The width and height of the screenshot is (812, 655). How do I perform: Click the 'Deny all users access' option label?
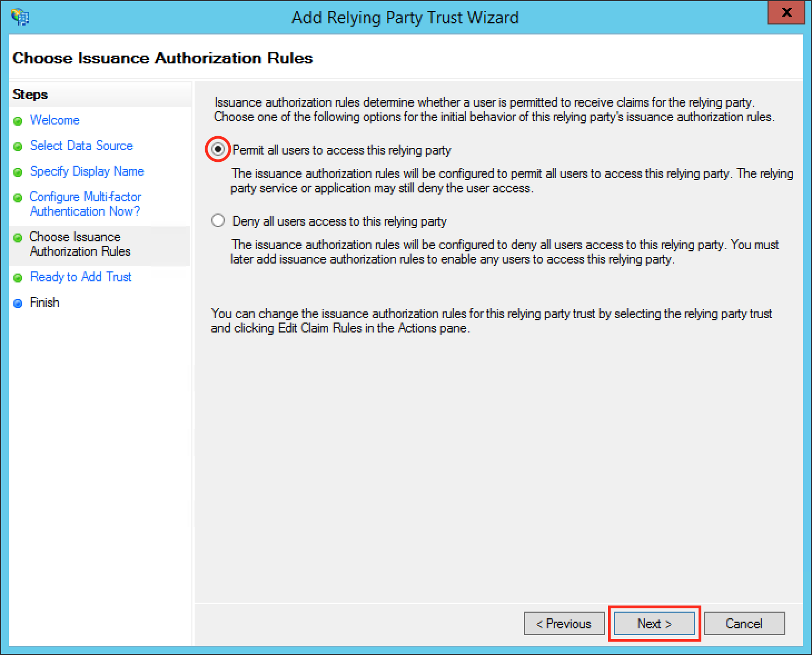pyautogui.click(x=339, y=221)
